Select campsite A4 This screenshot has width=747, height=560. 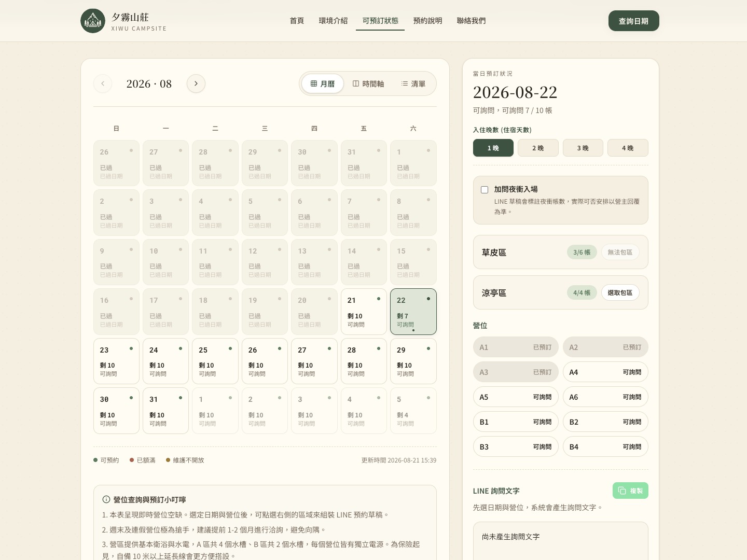click(605, 372)
